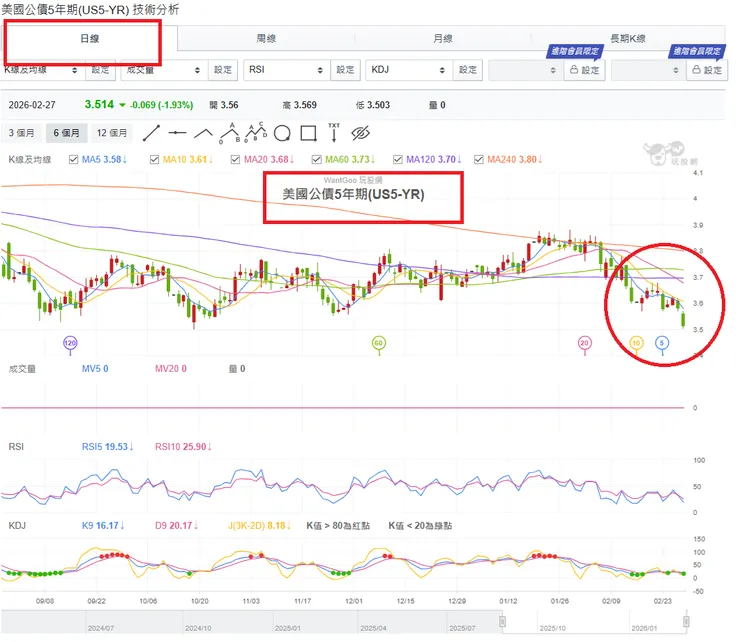Choose the angle line drawing tool

click(x=204, y=132)
